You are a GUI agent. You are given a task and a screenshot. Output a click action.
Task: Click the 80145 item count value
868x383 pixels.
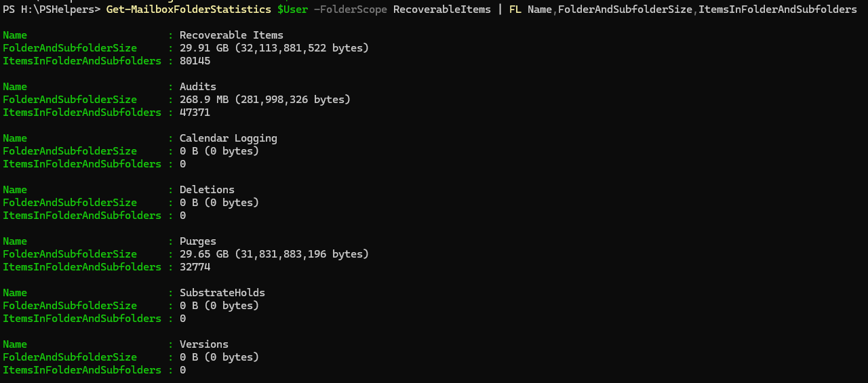pos(195,61)
